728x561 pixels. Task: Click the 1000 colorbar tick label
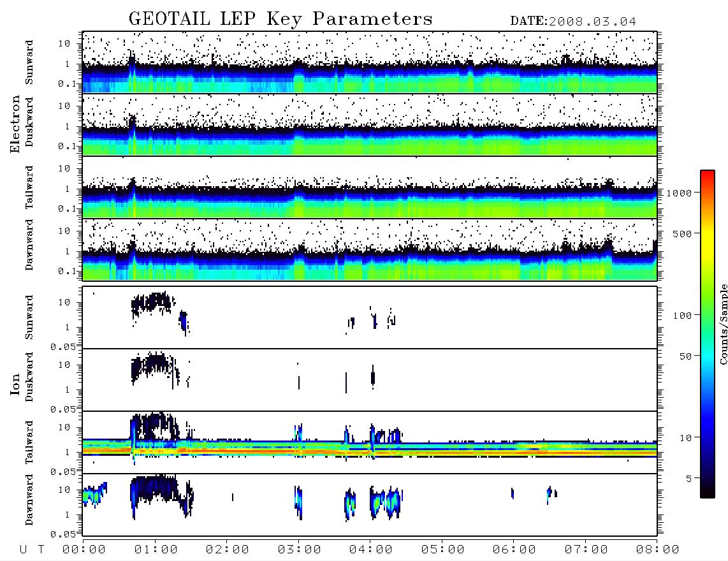click(679, 193)
